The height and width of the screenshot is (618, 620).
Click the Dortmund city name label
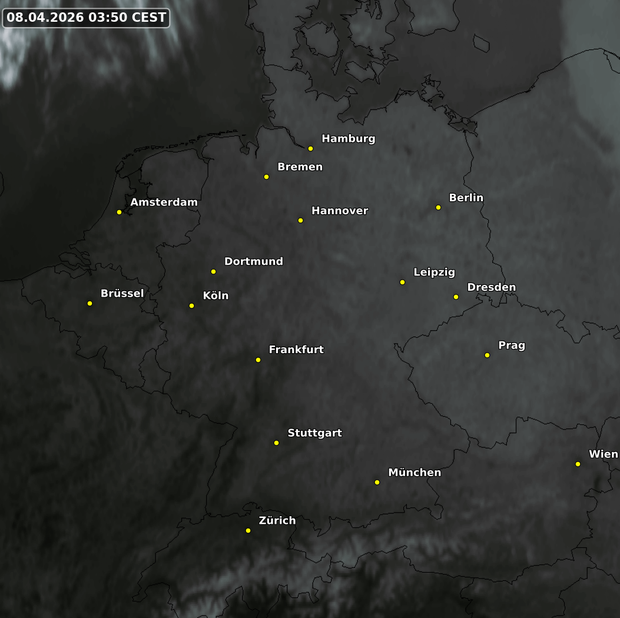(253, 262)
